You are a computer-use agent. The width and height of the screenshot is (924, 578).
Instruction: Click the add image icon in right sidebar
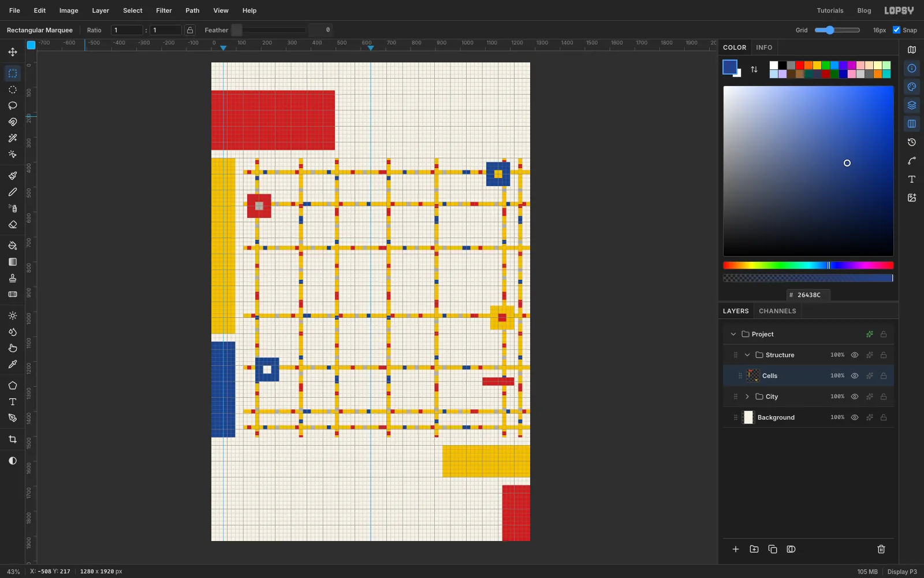click(912, 198)
